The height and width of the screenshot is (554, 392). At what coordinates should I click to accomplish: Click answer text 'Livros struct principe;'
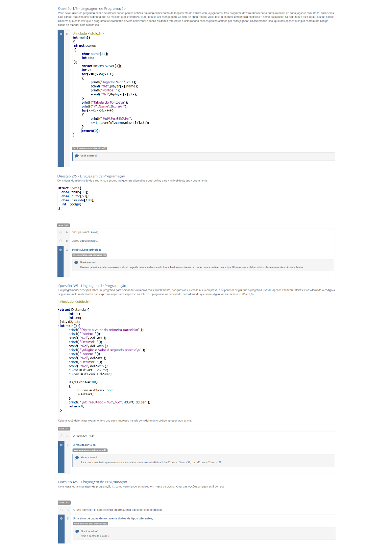[85, 241]
